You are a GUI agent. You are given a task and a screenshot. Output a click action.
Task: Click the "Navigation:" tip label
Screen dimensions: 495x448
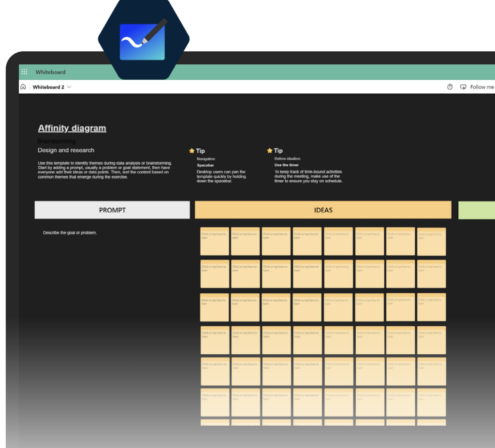click(206, 159)
